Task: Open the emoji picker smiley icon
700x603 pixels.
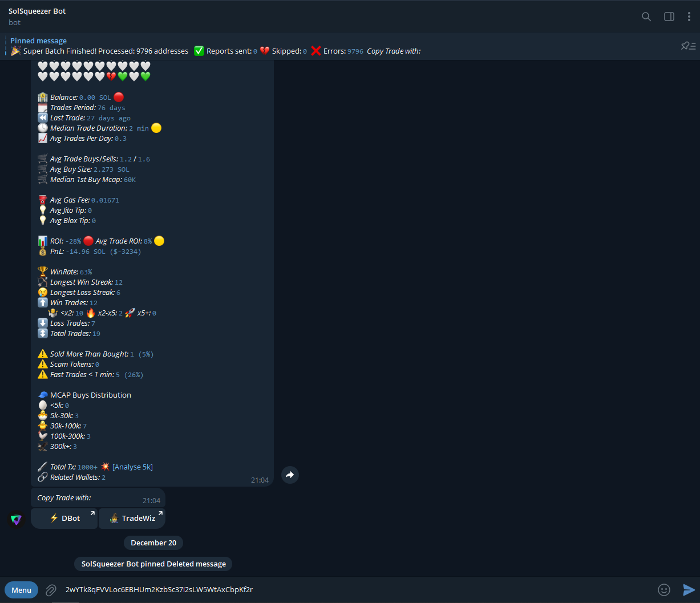Action: [663, 590]
